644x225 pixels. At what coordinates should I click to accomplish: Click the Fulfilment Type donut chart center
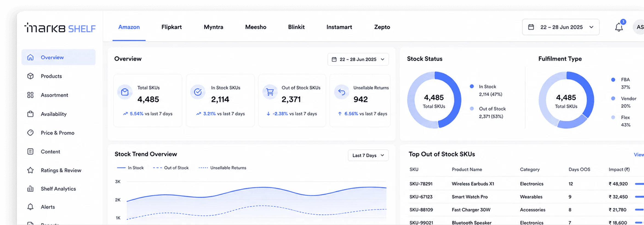566,100
